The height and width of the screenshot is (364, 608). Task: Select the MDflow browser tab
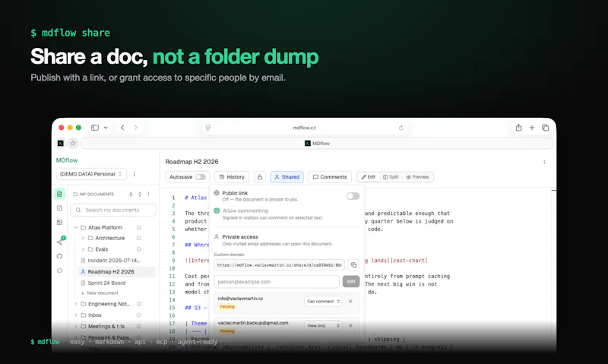pos(317,144)
